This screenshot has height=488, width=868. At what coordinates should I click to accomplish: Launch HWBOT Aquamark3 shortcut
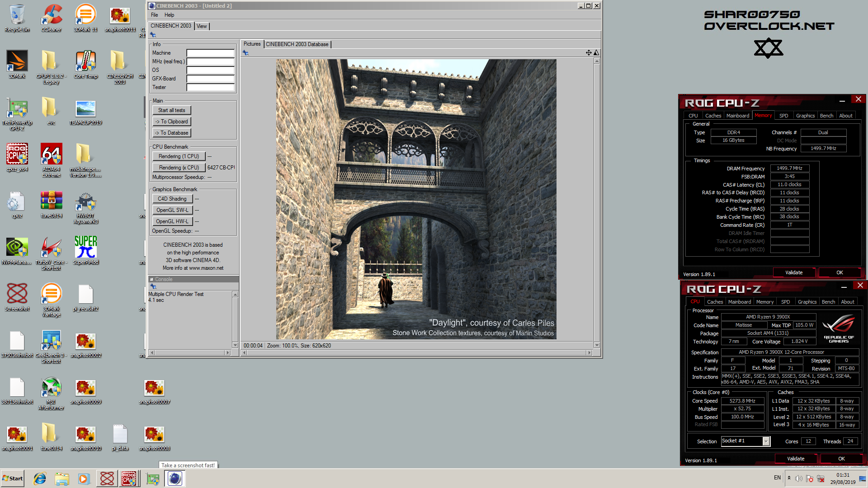pyautogui.click(x=85, y=207)
